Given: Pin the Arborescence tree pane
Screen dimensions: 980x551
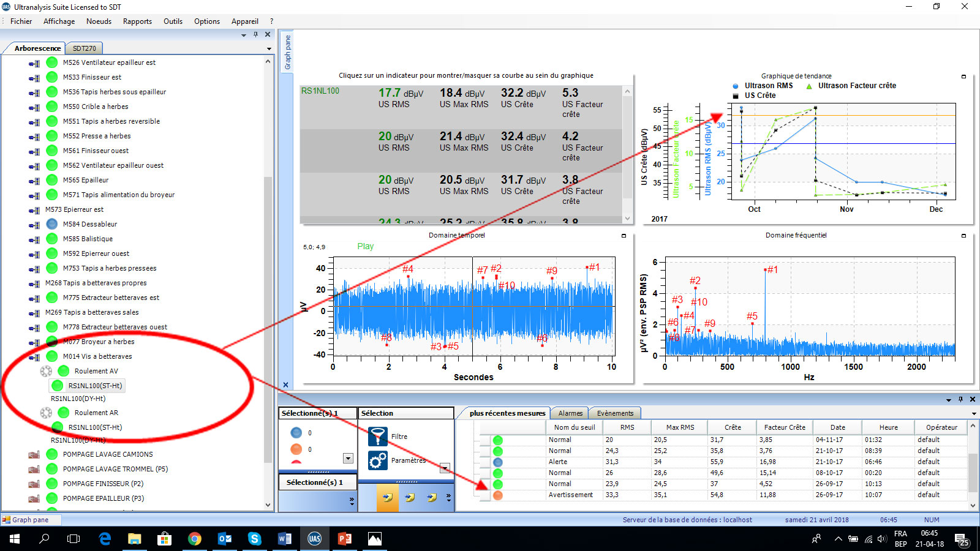Looking at the screenshot, I should point(255,34).
